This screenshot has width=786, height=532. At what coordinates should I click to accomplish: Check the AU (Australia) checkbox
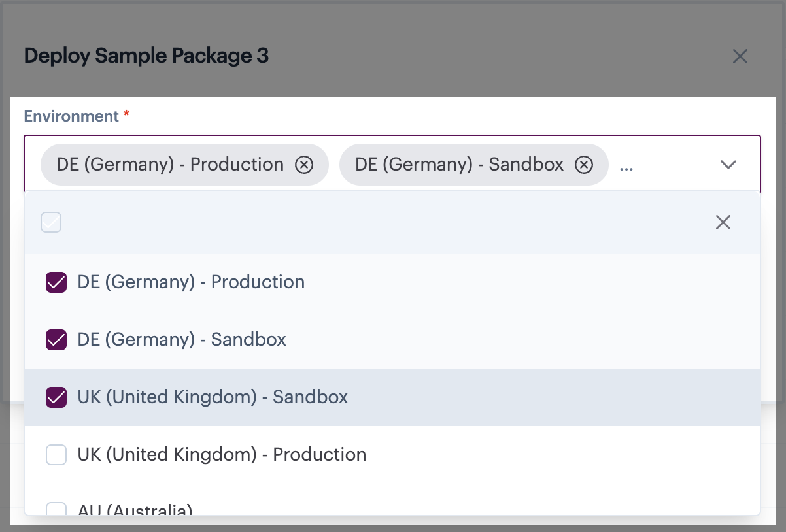[56, 510]
